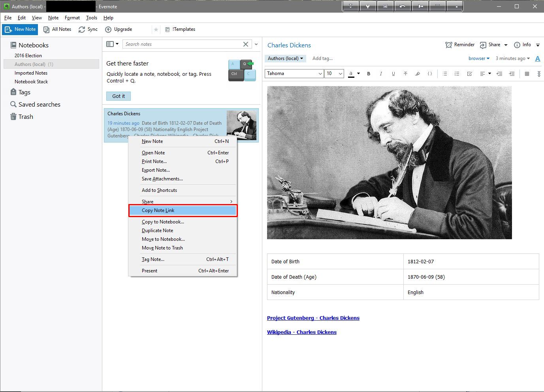Screen dimensions: 544x392
Task: Open the Trash in the sidebar
Action: pyautogui.click(x=26, y=116)
